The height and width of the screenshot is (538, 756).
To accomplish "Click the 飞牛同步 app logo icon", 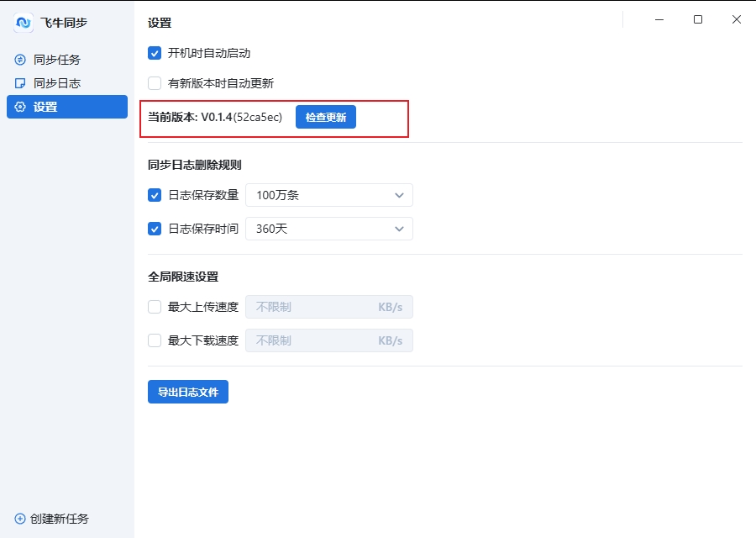I will (24, 23).
